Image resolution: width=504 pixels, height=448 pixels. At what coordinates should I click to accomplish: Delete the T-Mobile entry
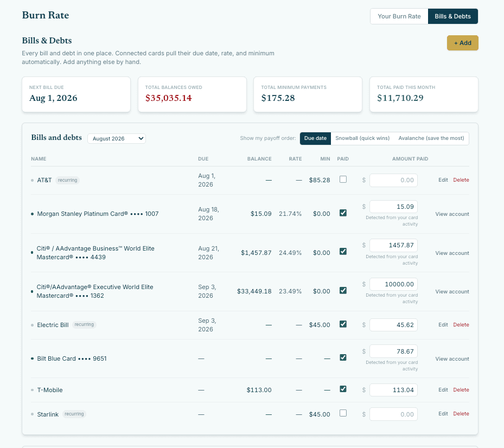461,390
